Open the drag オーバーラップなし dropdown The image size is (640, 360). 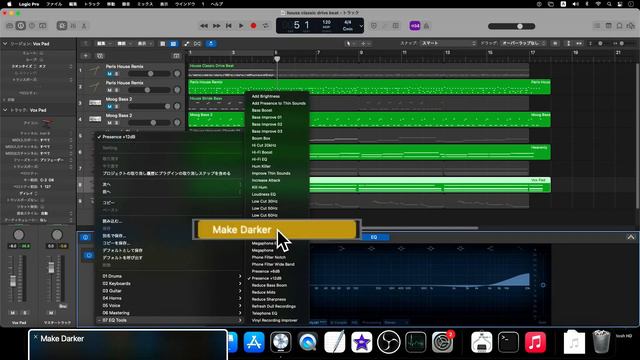(524, 43)
